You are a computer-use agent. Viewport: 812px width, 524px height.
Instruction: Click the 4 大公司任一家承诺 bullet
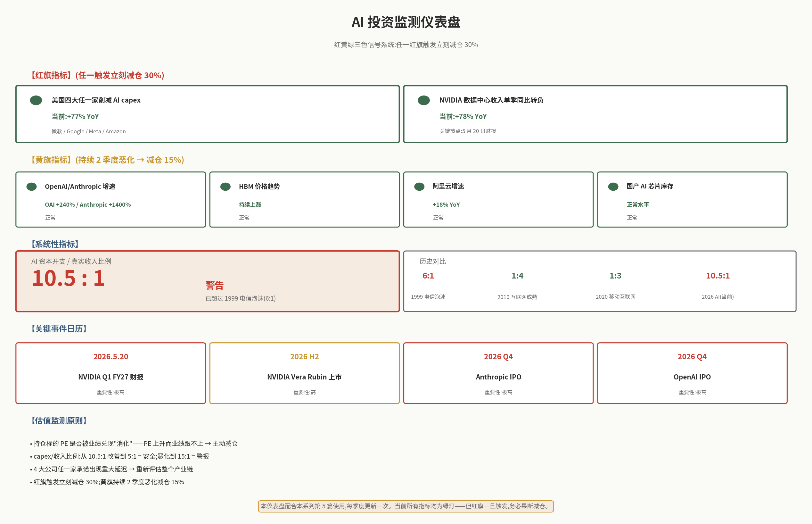[111, 469]
